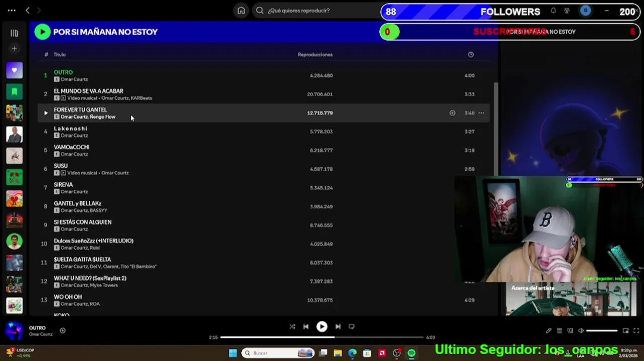644x361 pixels.
Task: Open File Explorer from taskbar
Action: click(x=338, y=353)
